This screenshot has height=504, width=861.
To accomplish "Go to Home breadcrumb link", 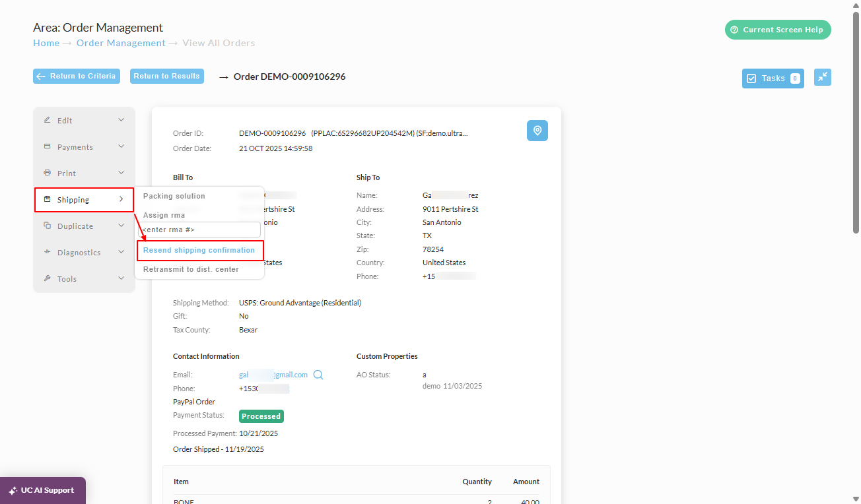I will click(46, 43).
